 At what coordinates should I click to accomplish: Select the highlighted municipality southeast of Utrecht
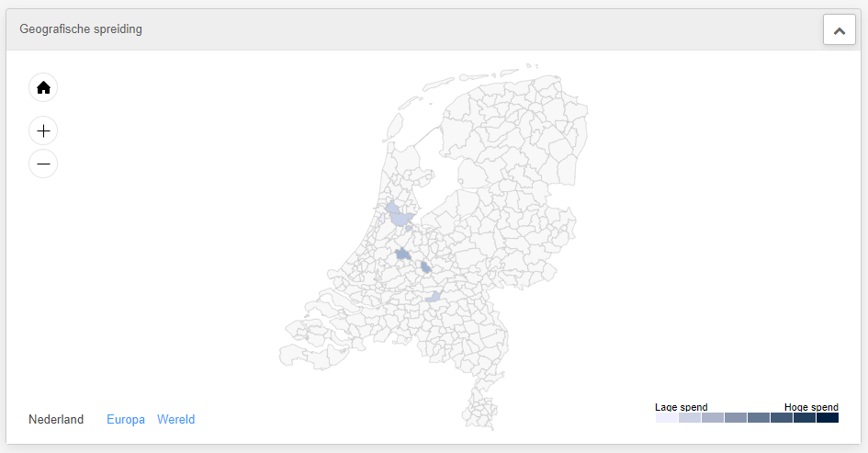click(425, 267)
